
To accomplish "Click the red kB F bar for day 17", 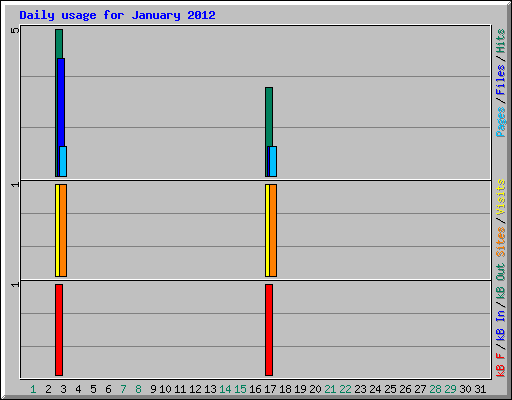I will click(269, 330).
